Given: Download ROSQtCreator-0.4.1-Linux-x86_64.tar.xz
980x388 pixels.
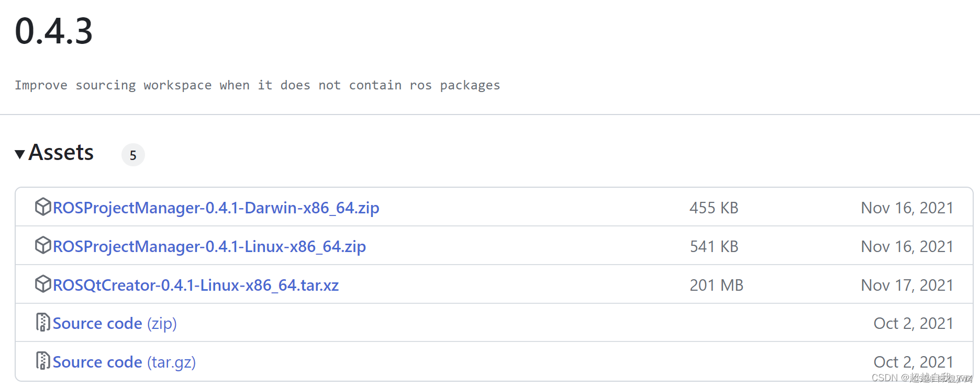Looking at the screenshot, I should pos(195,285).
